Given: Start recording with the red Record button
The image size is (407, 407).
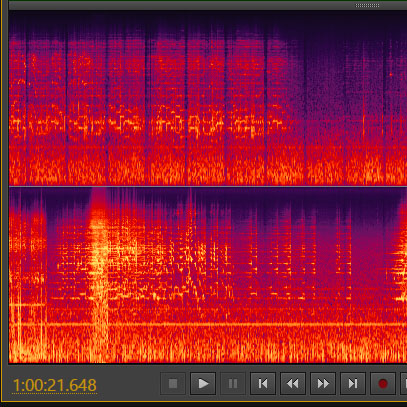Looking at the screenshot, I should click(383, 384).
